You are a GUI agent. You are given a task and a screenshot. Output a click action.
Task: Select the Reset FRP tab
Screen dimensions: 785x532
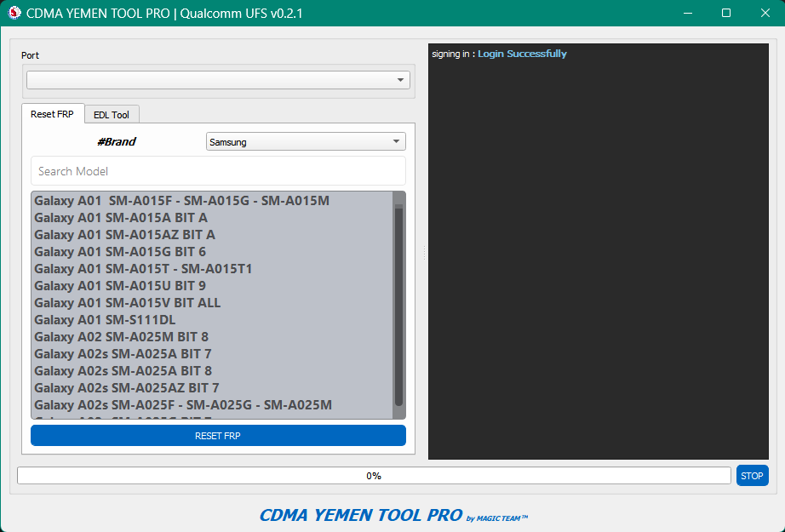(53, 113)
